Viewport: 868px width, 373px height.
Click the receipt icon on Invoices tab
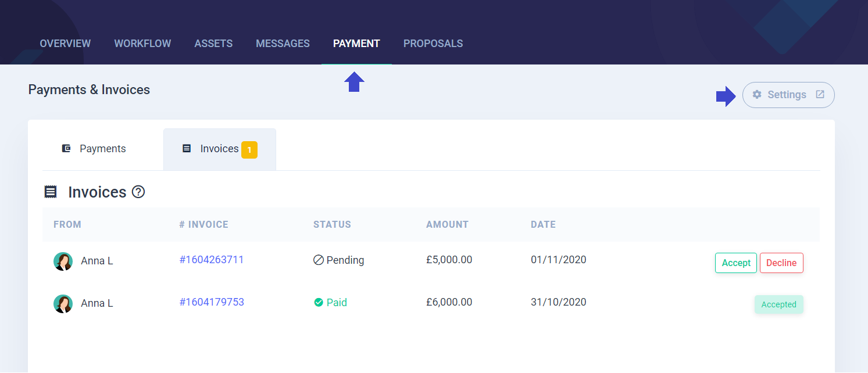(x=187, y=149)
